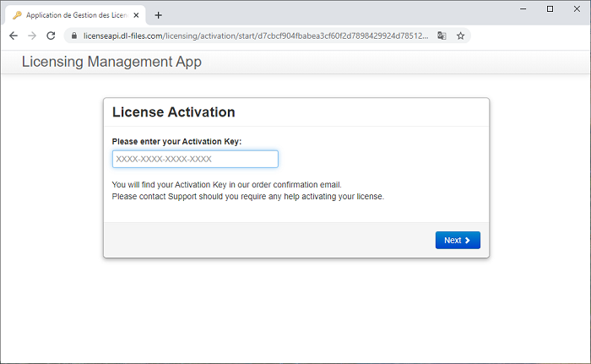Maximize the browser window

coord(550,8)
